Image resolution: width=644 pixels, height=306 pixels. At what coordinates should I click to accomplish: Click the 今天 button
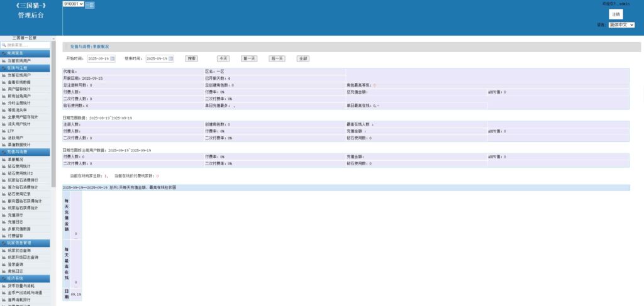click(x=223, y=58)
